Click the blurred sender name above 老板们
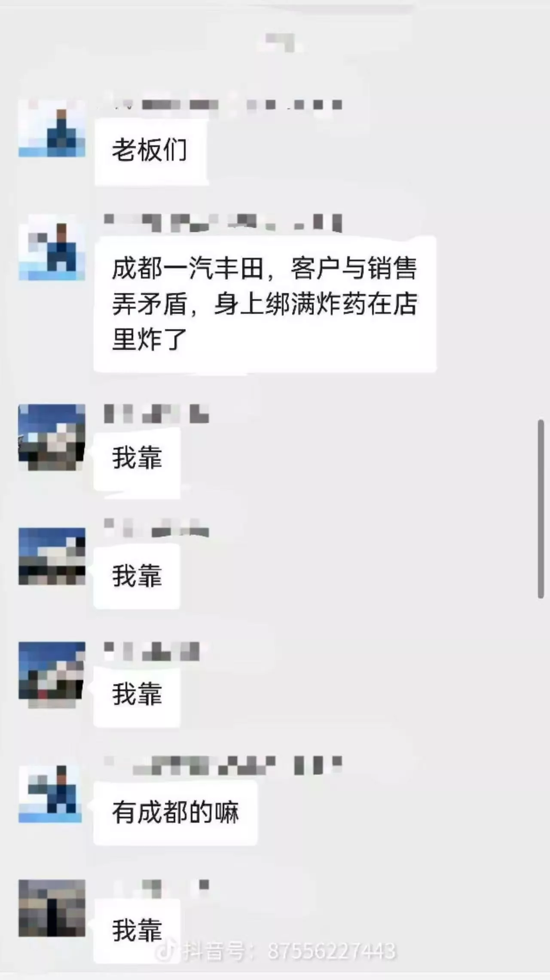This screenshot has height=980, width=550. click(x=223, y=104)
